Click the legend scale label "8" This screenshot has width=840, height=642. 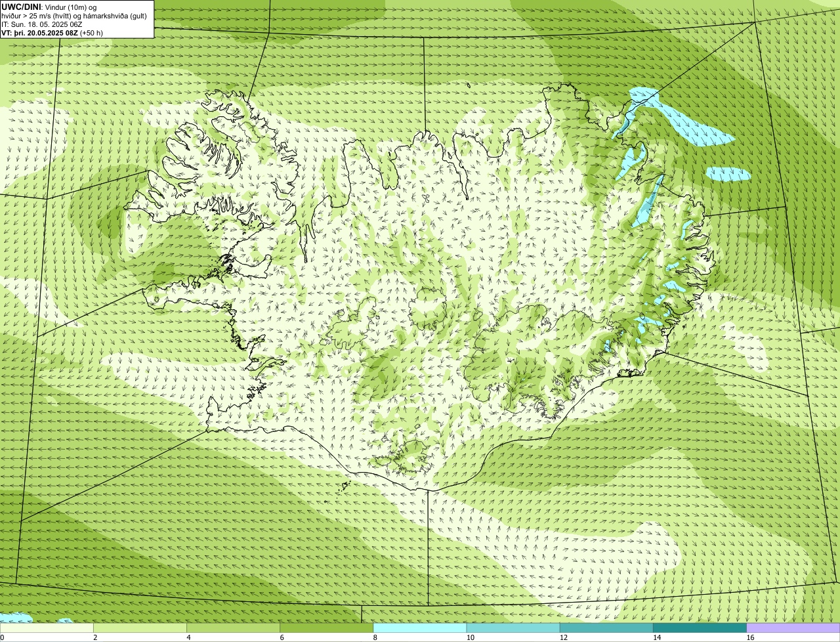click(375, 637)
